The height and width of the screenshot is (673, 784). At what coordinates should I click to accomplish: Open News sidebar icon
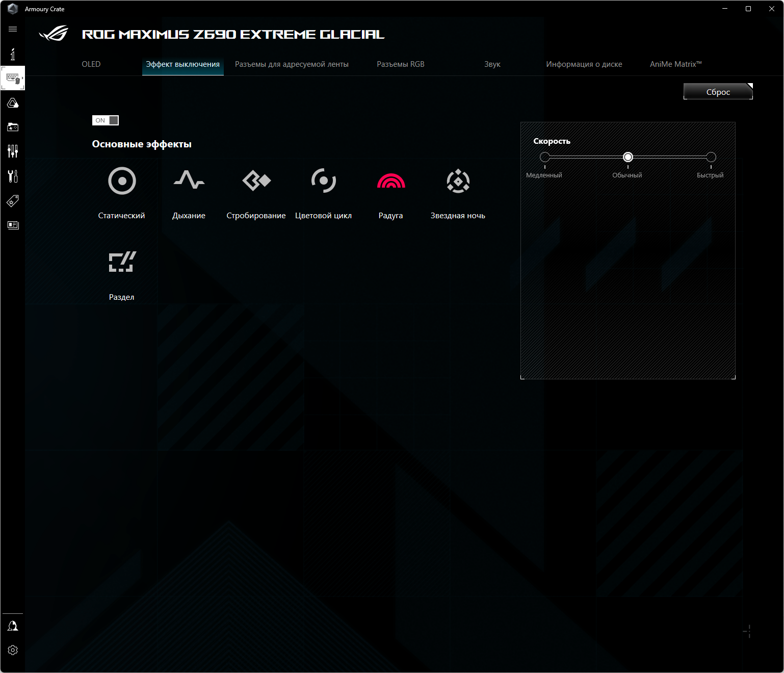point(13,225)
